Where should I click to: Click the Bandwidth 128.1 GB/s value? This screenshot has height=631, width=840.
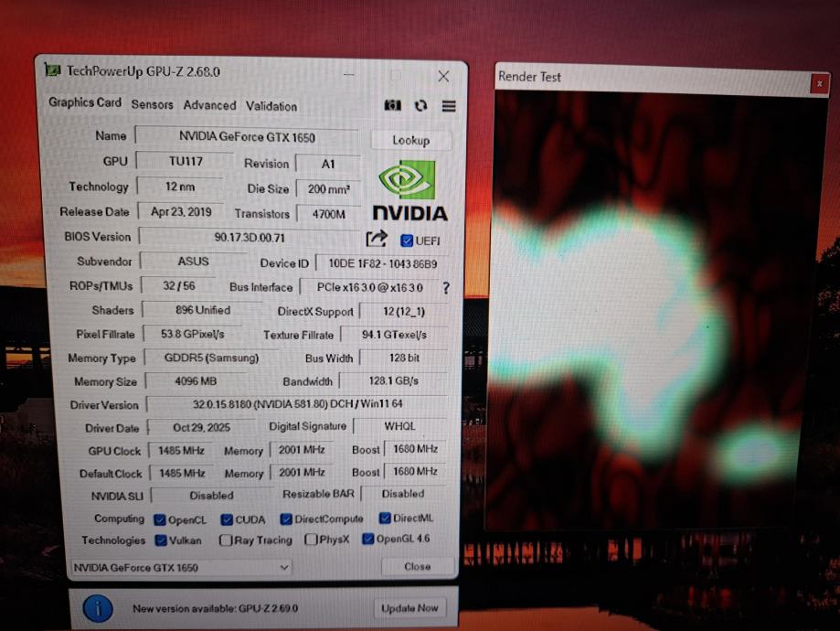[x=393, y=380]
